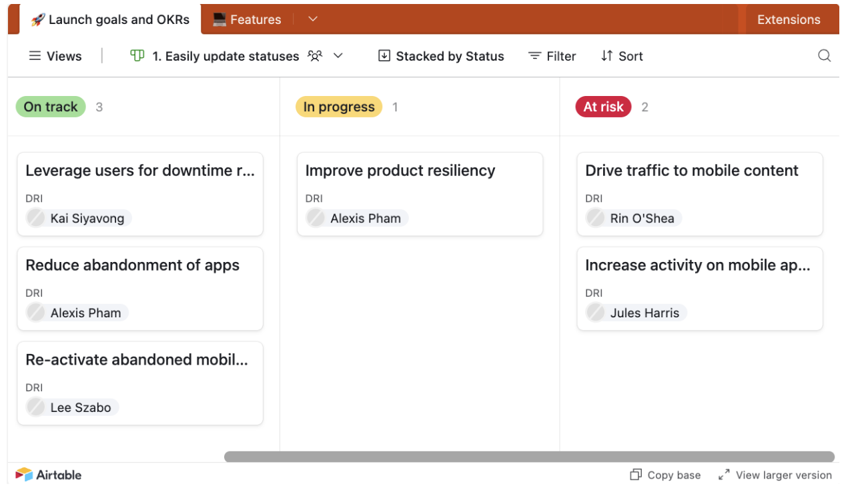The height and width of the screenshot is (504, 866).
Task: Click the green kanban view icon
Action: [137, 56]
